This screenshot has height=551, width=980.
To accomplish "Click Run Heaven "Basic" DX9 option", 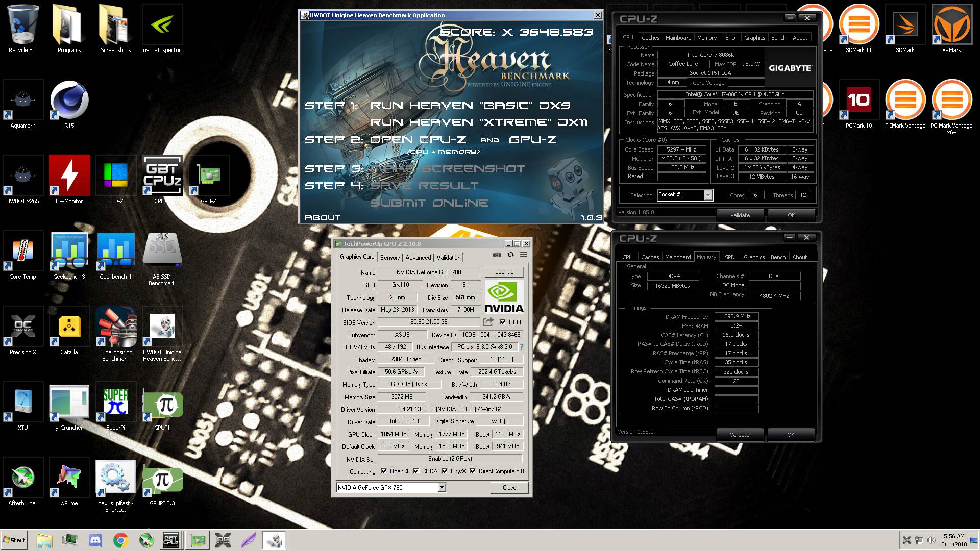I will click(470, 106).
